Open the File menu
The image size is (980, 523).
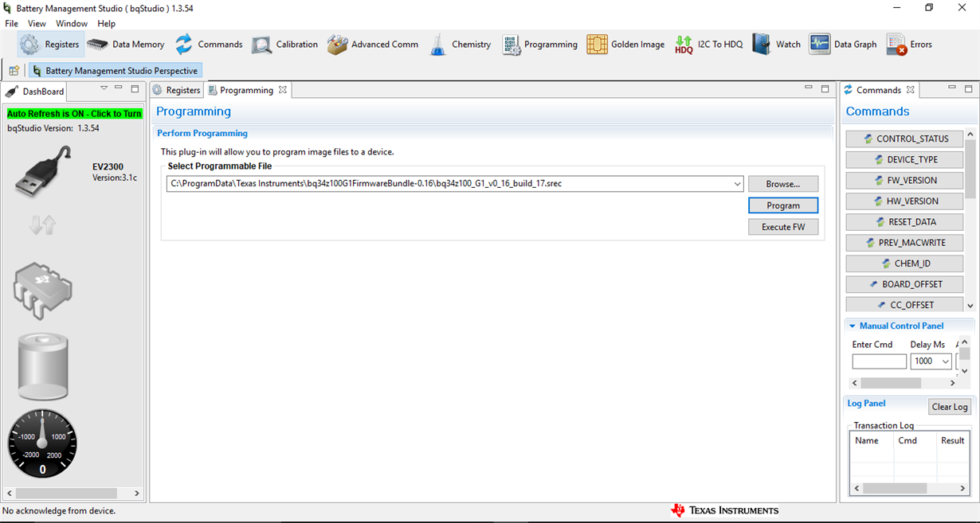(11, 23)
